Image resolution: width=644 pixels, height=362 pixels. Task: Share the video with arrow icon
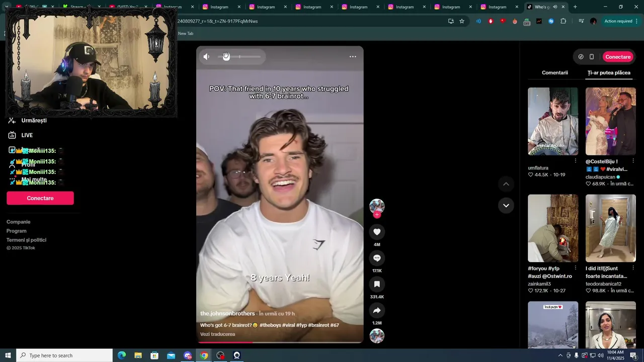coord(377,310)
